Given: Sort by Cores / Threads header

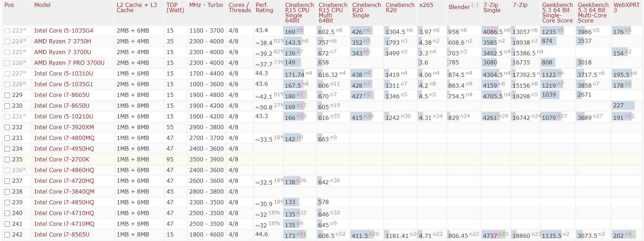Looking at the screenshot, I should point(239,8).
